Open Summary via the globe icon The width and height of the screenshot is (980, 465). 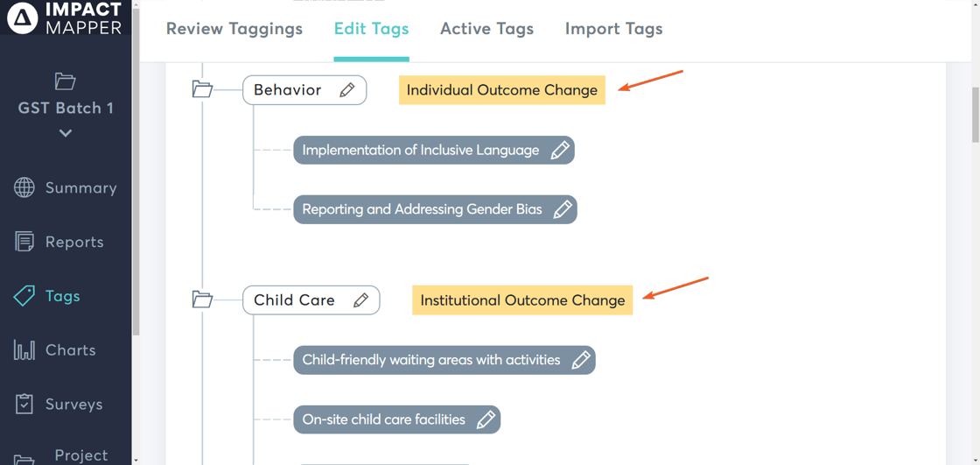(x=24, y=187)
